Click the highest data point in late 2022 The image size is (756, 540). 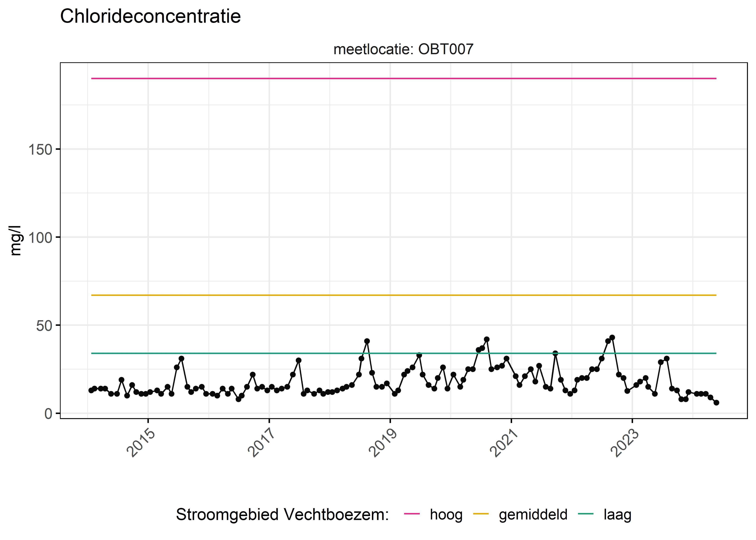click(x=612, y=337)
